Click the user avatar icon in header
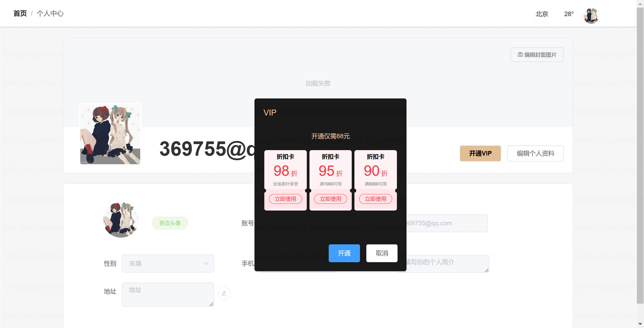 [x=591, y=15]
